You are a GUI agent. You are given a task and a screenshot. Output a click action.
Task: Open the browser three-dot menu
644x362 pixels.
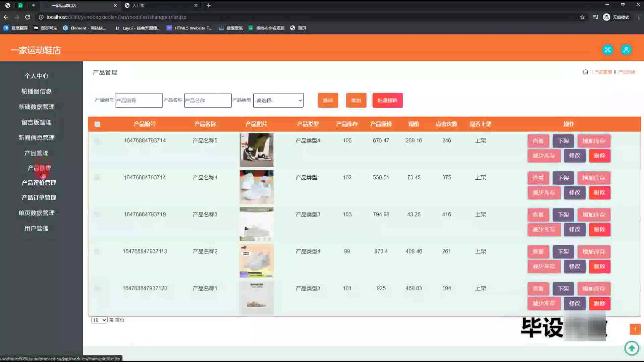point(638,17)
